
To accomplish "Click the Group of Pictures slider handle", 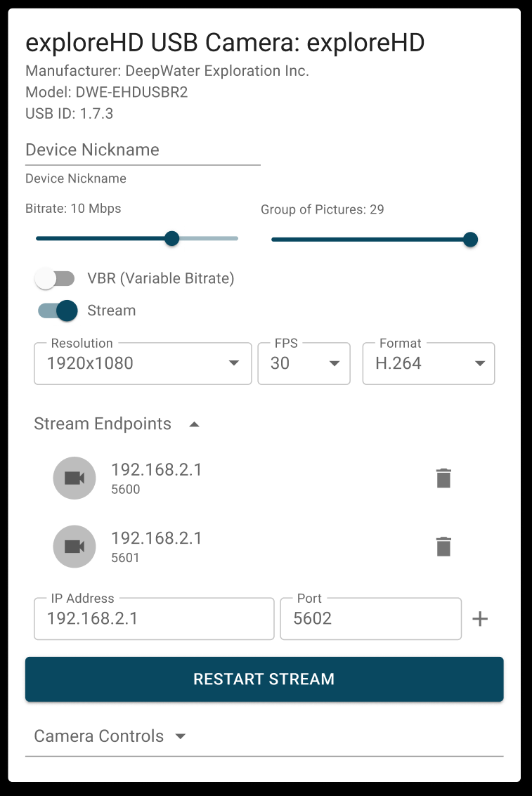I will (471, 240).
